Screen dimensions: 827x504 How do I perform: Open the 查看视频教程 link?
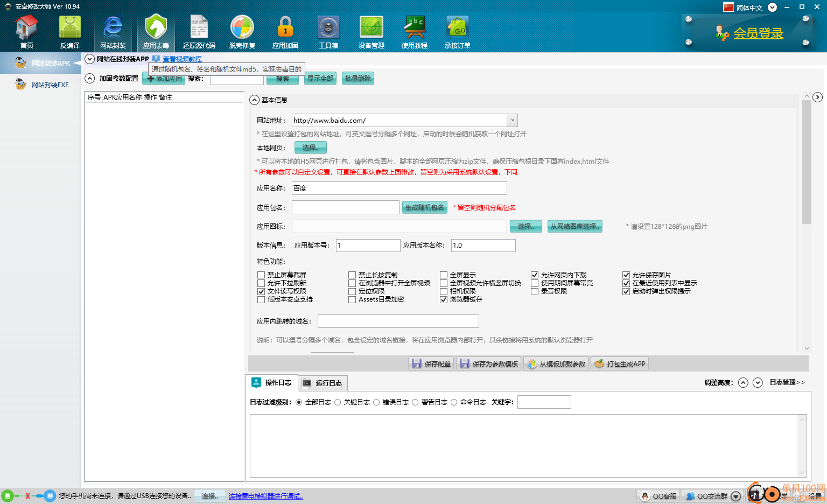coord(183,59)
